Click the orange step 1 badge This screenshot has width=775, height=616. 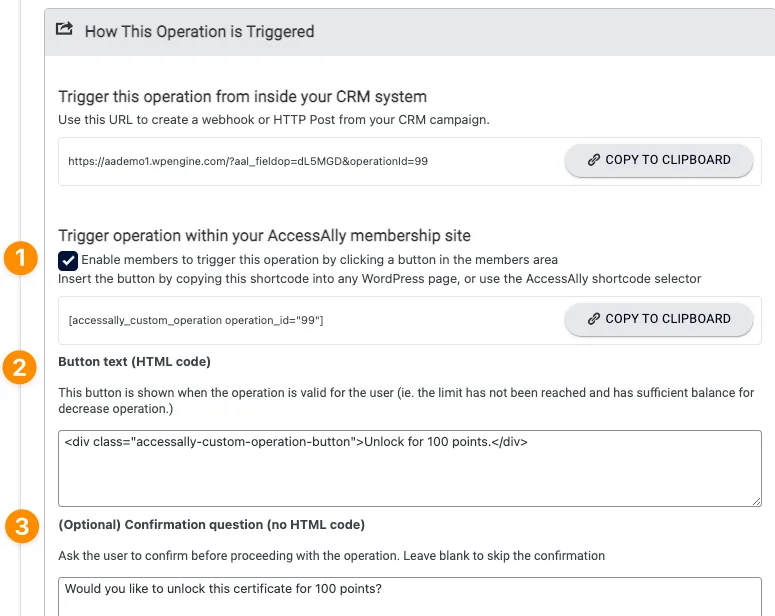tap(21, 259)
